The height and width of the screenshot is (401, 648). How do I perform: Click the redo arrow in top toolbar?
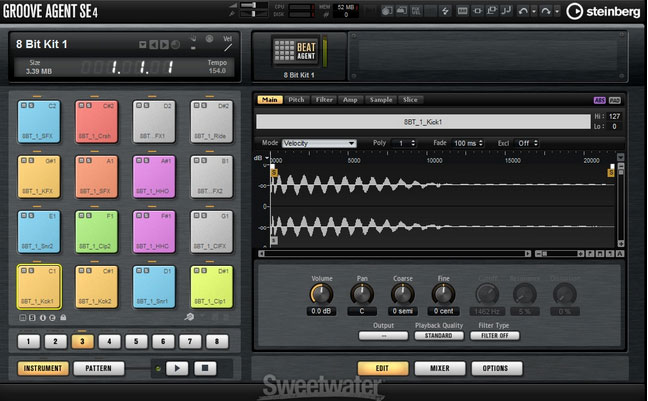coord(546,11)
